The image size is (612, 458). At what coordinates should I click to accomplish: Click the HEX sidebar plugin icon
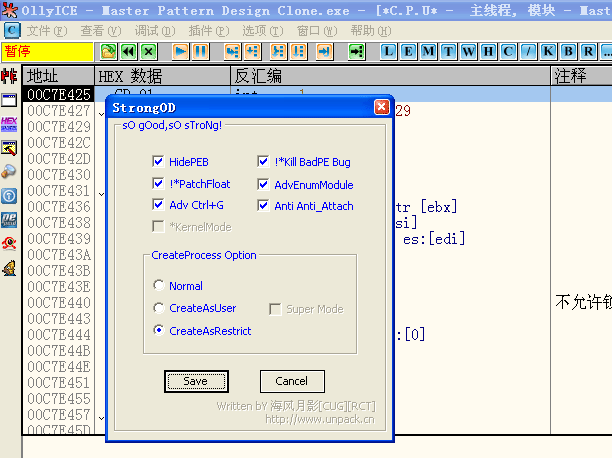[x=9, y=124]
